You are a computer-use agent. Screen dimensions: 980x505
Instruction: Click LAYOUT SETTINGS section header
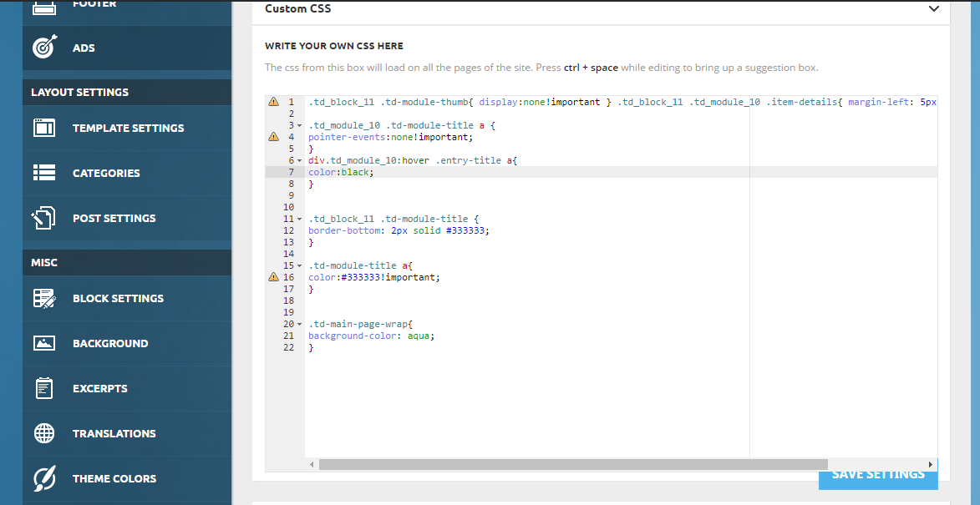tap(80, 93)
